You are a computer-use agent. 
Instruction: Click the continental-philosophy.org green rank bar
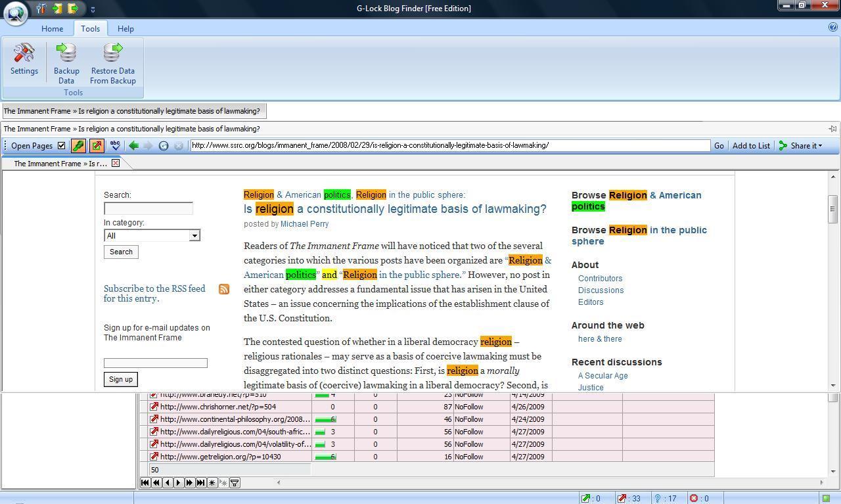coord(325,419)
